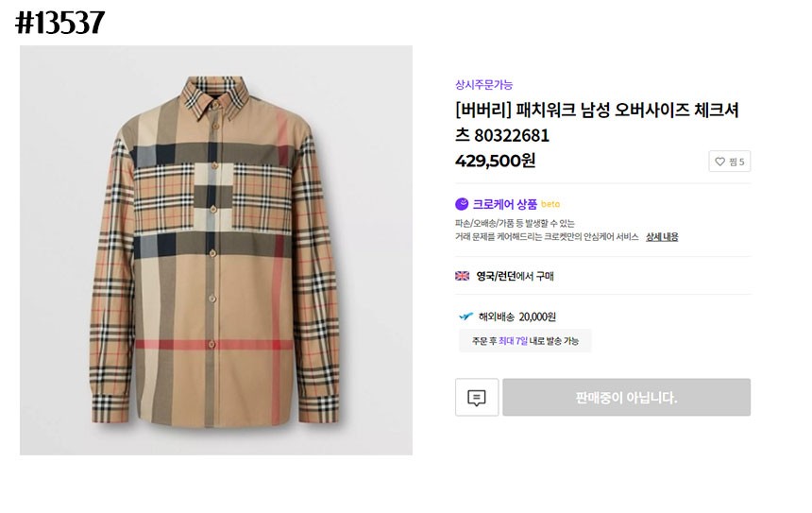The width and height of the screenshot is (812, 513).
Task: Click the purple Crocare smiley icon
Action: coord(462,203)
